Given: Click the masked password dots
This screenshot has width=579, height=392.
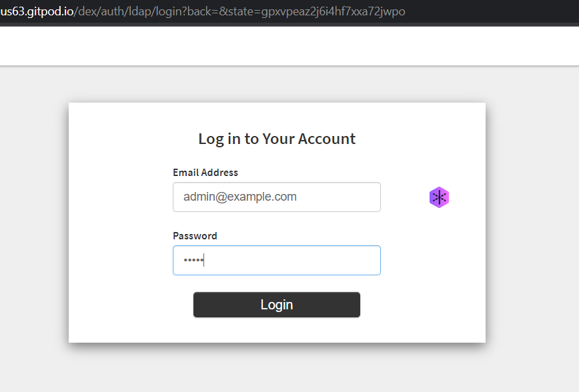Looking at the screenshot, I should tap(193, 260).
